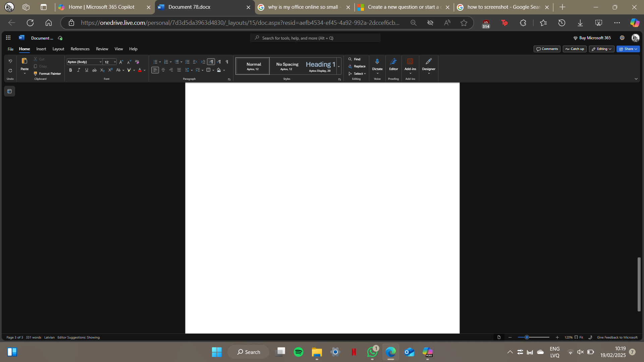Click the Redo icon in ribbon
Viewport: 644px width, 362px height.
10,70
